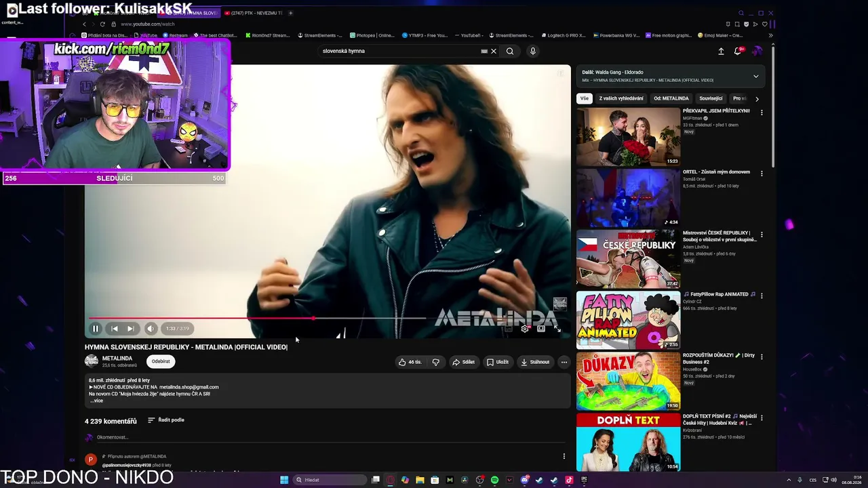This screenshot has height=488, width=868.
Task: Open the Řadit podle sort dropdown
Action: tap(166, 420)
